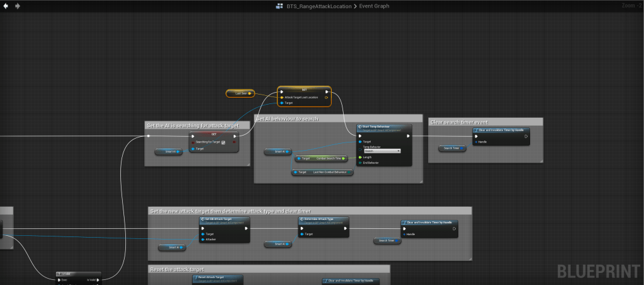644x285 pixels.
Task: Toggle the Searching for Target checkbox
Action: [x=223, y=142]
